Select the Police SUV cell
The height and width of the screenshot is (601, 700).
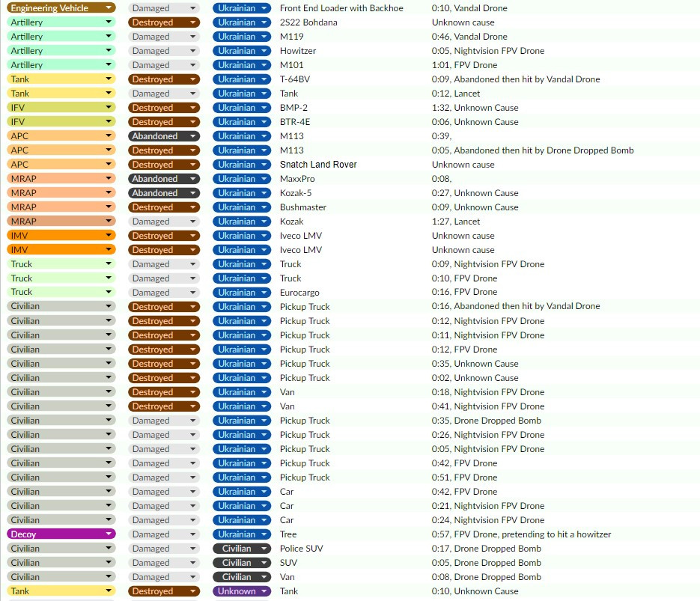point(302,549)
